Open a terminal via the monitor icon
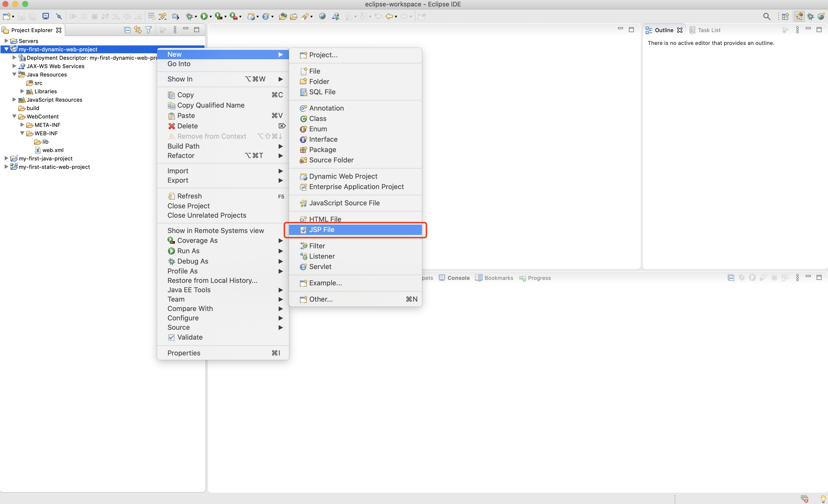Image resolution: width=828 pixels, height=504 pixels. 46,16
